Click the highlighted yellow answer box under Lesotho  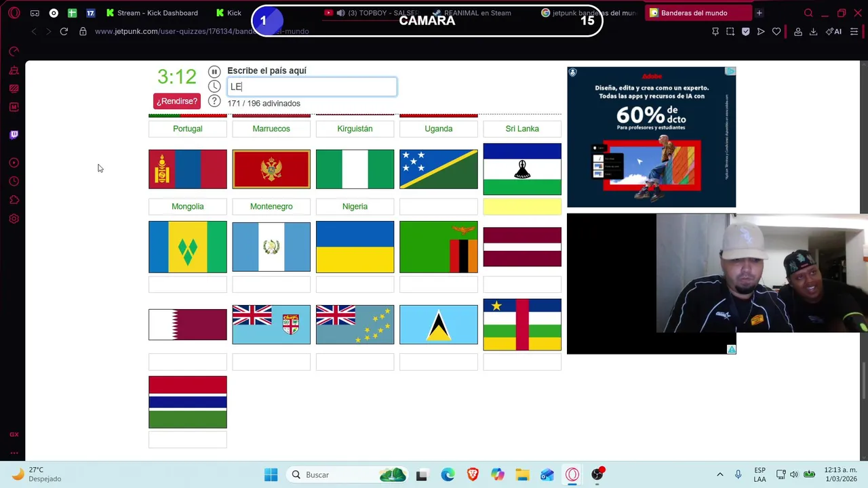tap(522, 206)
